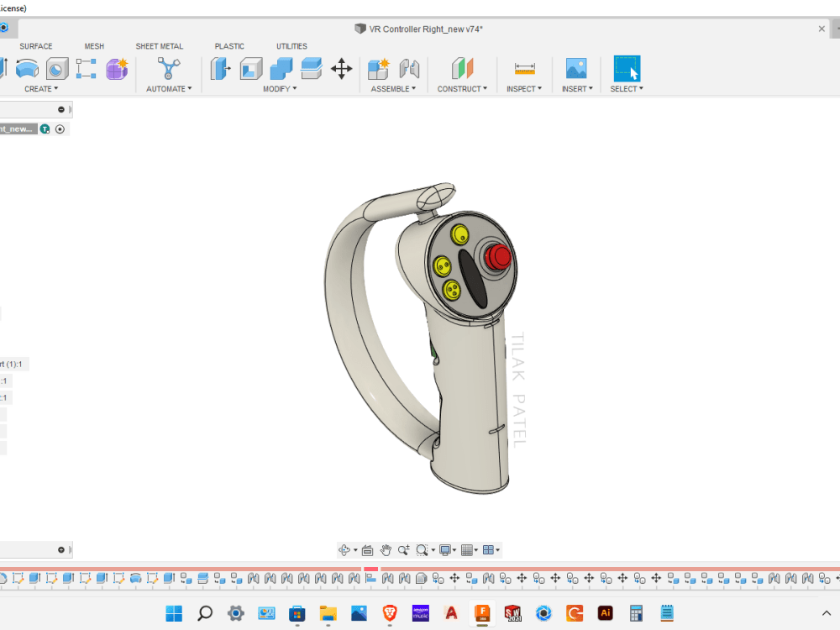Screen dimensions: 840x630
Task: Open Brave browser from the taskbar
Action: [x=390, y=613]
